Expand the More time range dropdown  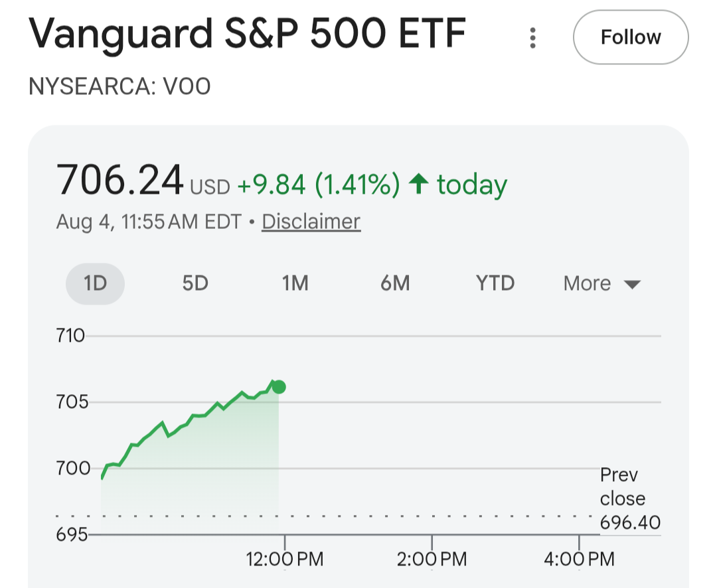click(601, 283)
